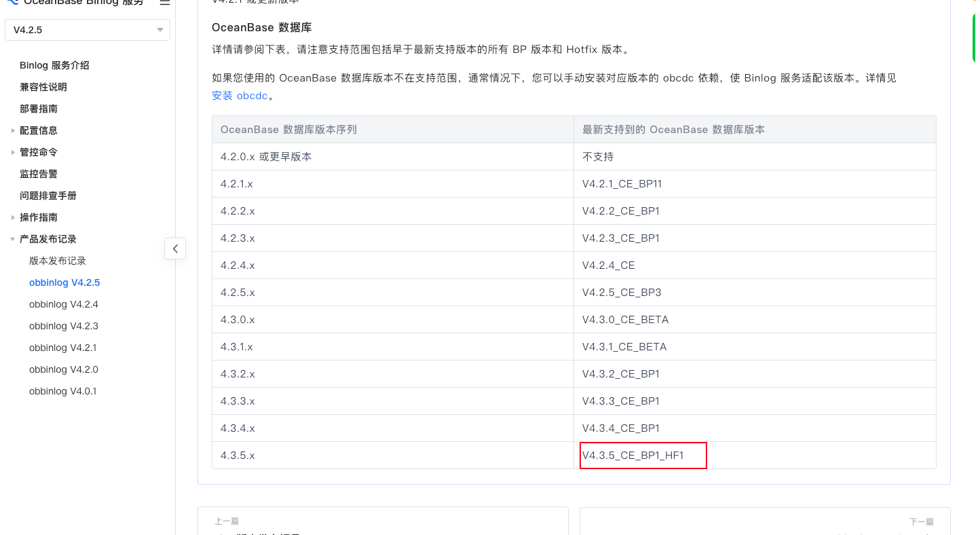
Task: Open obbinlog V4.2.4 release notes
Action: click(x=64, y=304)
